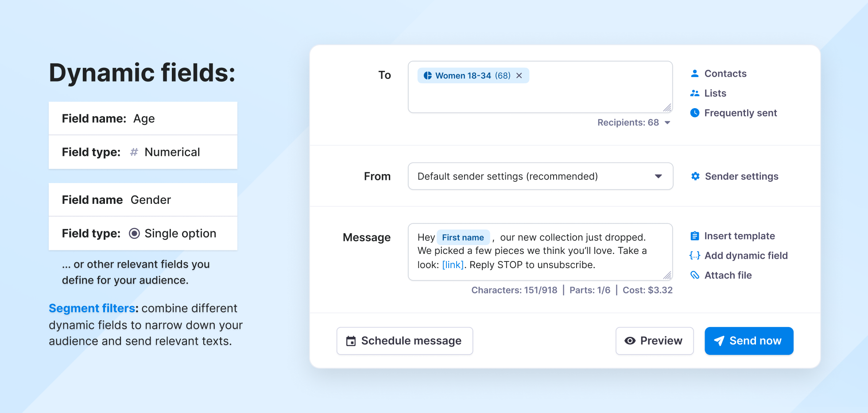The height and width of the screenshot is (413, 868).
Task: Click the Lists group icon
Action: (695, 93)
